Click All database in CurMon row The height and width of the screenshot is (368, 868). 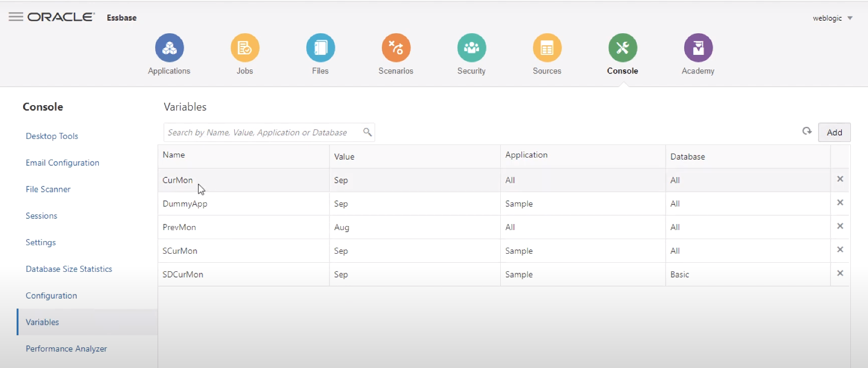click(675, 180)
